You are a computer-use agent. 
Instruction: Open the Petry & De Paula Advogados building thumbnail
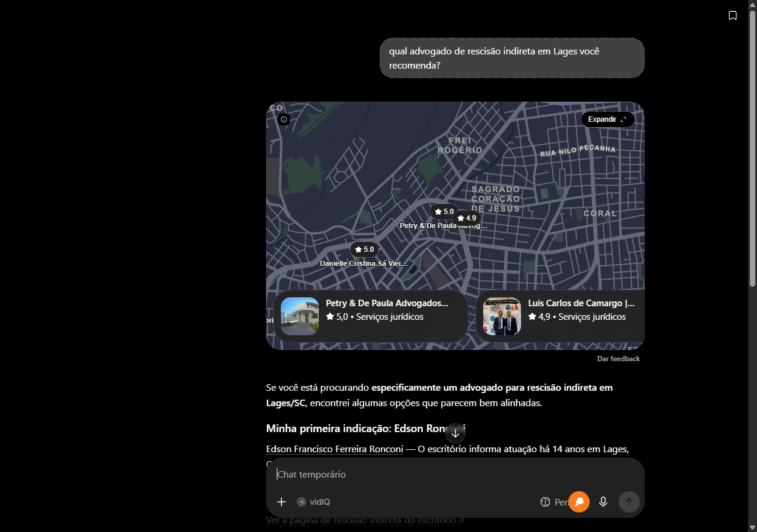click(300, 316)
